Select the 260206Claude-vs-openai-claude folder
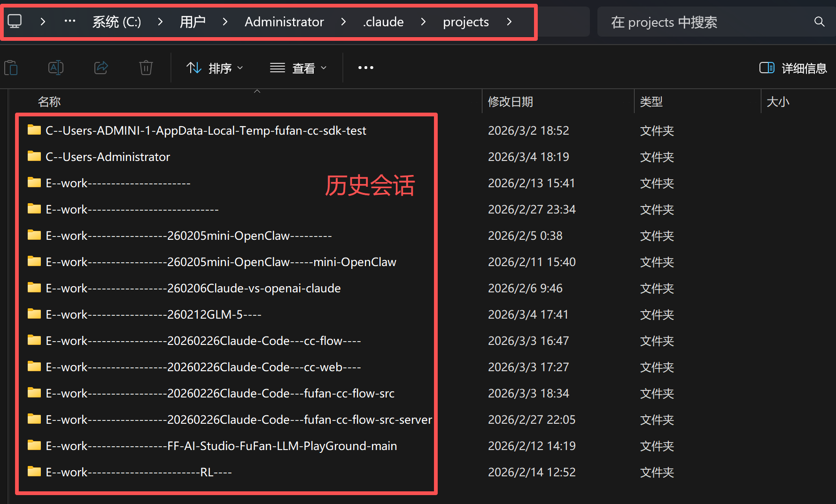This screenshot has width=836, height=504. pyautogui.click(x=193, y=288)
